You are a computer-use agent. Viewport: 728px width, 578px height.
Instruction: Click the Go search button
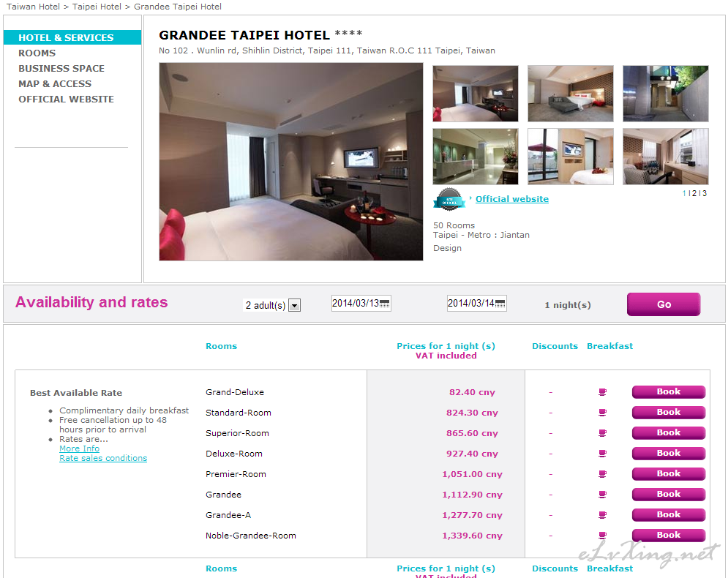click(664, 304)
